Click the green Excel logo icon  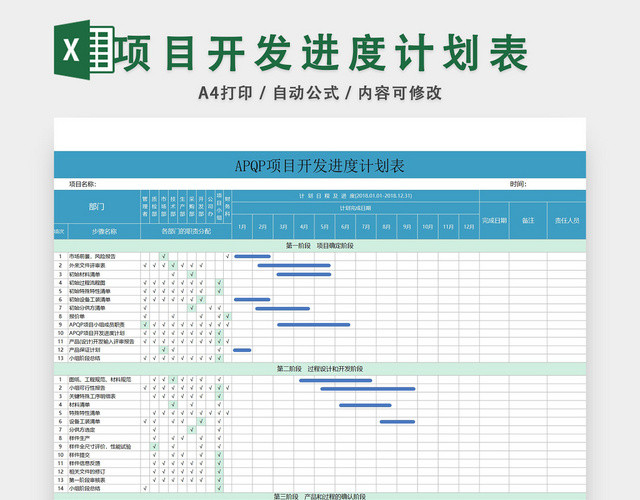(84, 49)
